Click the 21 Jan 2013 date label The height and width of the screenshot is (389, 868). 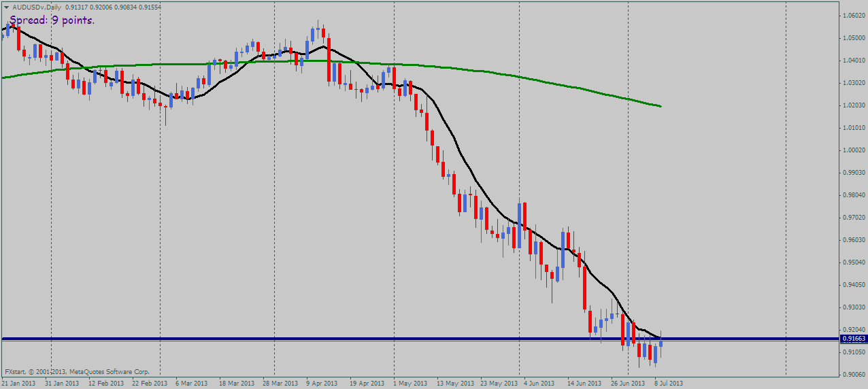pyautogui.click(x=18, y=384)
